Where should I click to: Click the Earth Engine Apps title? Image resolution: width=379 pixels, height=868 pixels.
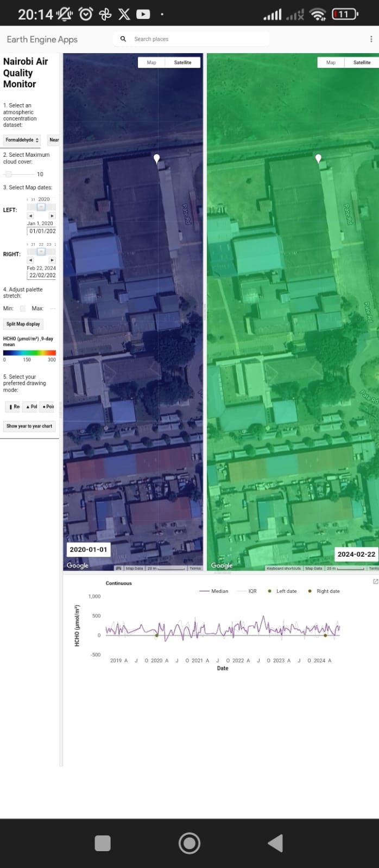pos(42,39)
